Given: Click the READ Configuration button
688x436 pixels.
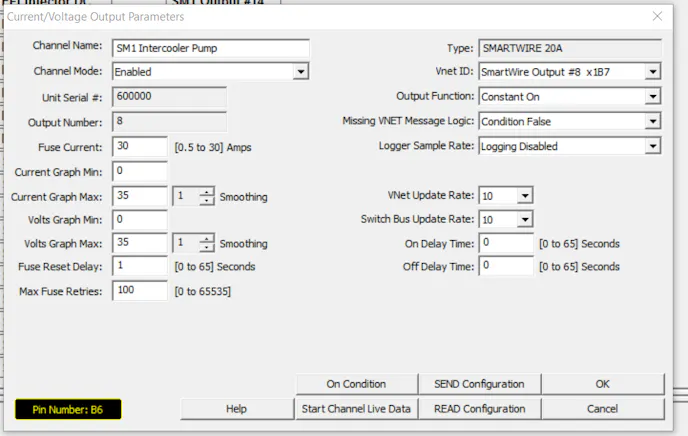Looking at the screenshot, I should pyautogui.click(x=479, y=408).
